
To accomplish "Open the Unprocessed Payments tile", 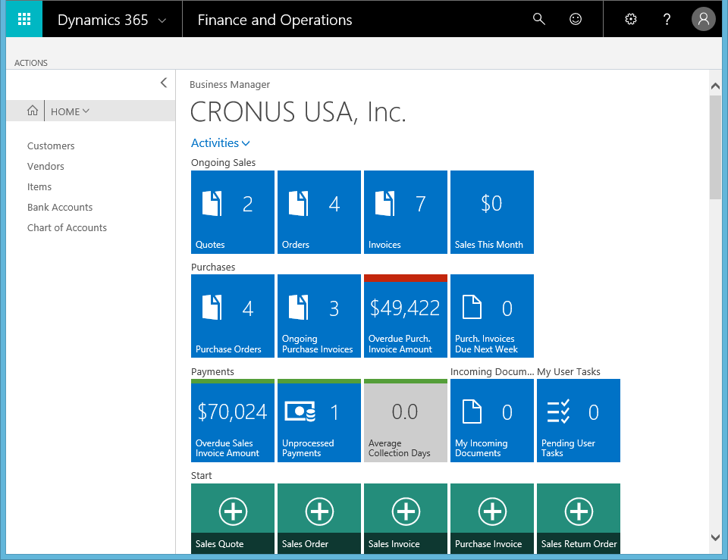I will (x=319, y=421).
